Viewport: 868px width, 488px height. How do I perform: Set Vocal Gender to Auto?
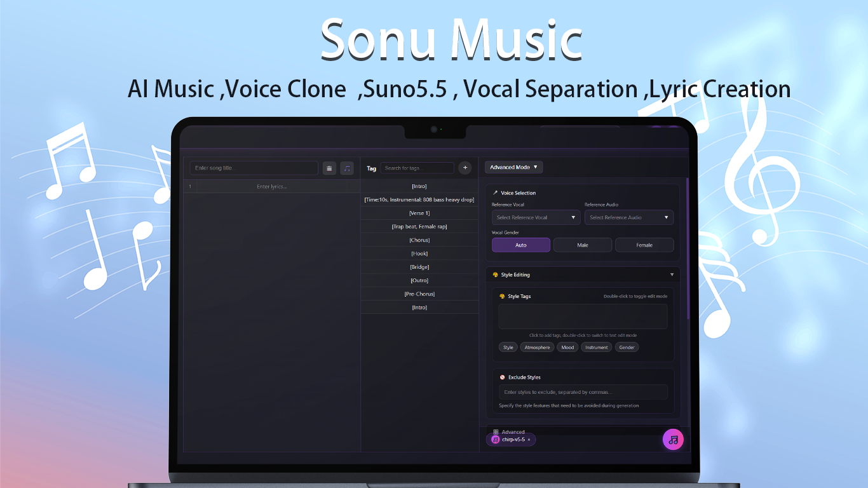[x=521, y=245]
